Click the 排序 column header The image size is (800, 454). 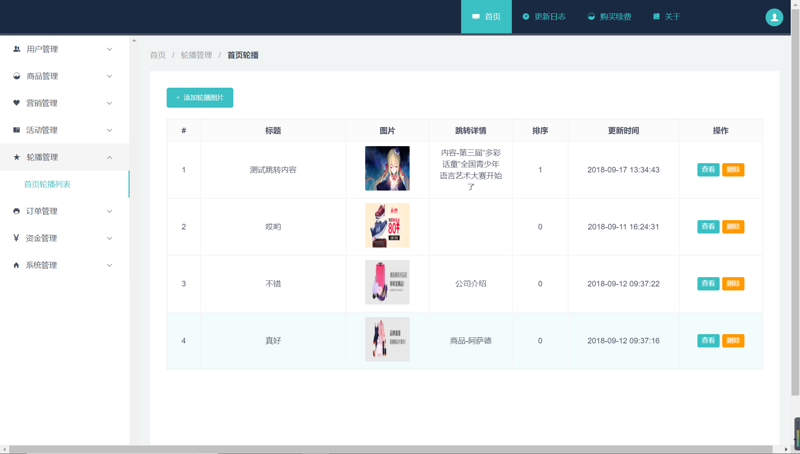[x=540, y=131]
